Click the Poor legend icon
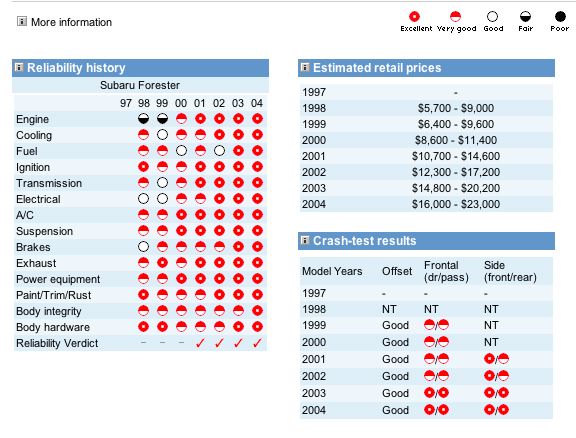This screenshot has width=576, height=438. point(560,17)
